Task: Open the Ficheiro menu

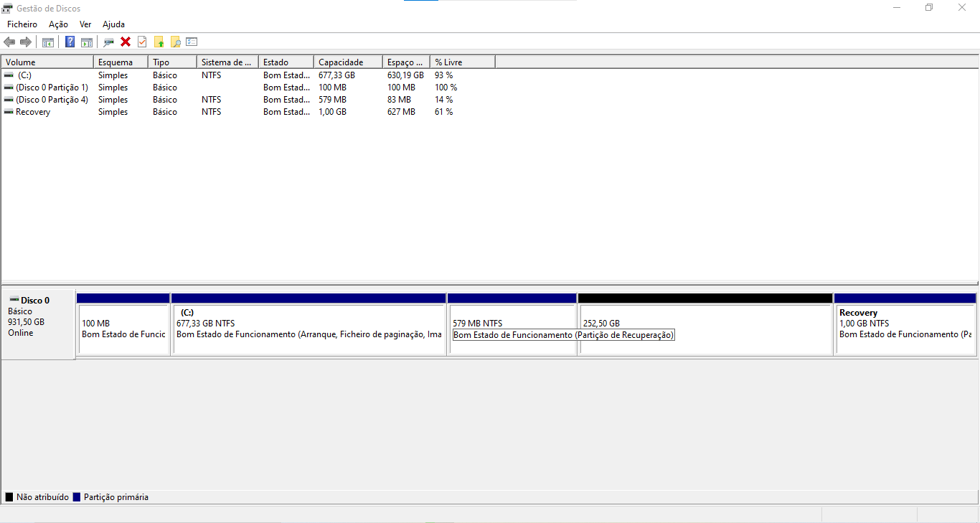Action: tap(22, 24)
